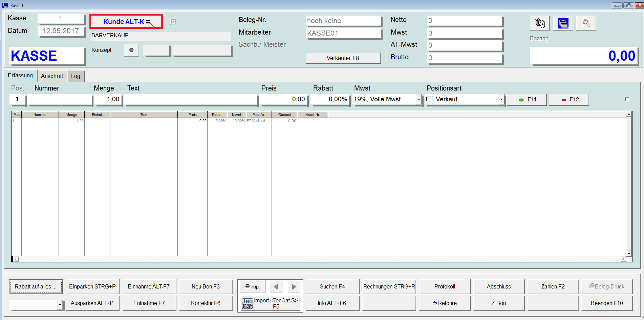Open the Mwst 19% Volle Mwst dropdown
Image resolution: width=644 pixels, height=320 pixels.
[419, 99]
